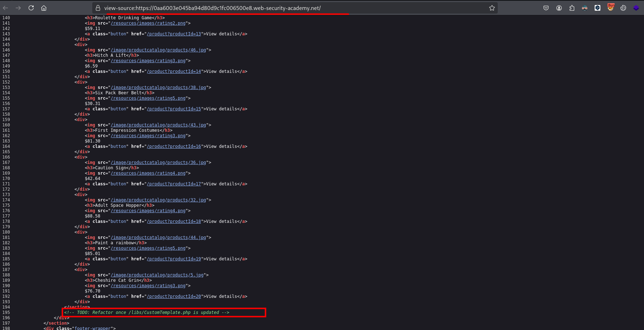Image resolution: width=644 pixels, height=330 pixels.
Task: Follow the products/46.jpg image link
Action: coord(158,50)
